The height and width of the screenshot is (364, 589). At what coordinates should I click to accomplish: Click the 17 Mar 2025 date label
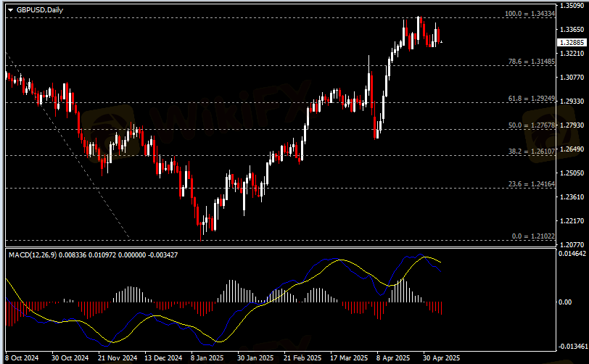350,358
